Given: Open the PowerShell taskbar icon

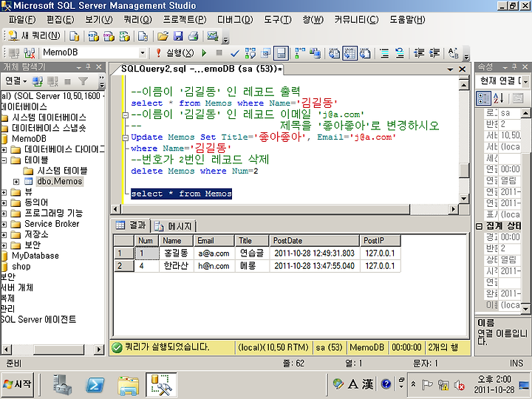Looking at the screenshot, I should click(95, 385).
